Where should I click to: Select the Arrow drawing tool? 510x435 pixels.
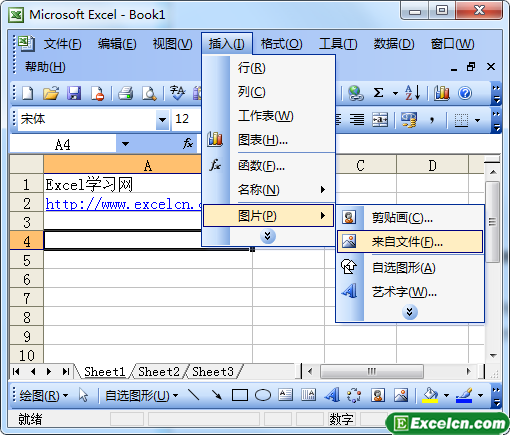click(x=217, y=395)
